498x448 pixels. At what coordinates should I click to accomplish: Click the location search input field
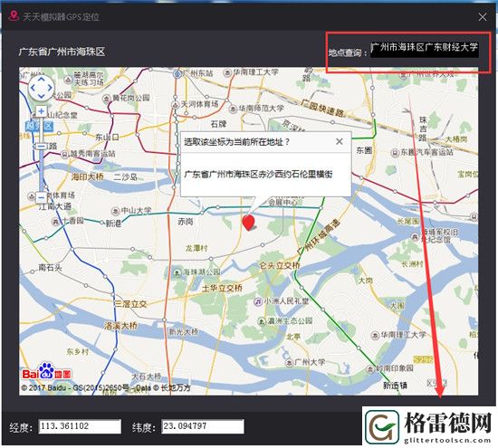425,50
